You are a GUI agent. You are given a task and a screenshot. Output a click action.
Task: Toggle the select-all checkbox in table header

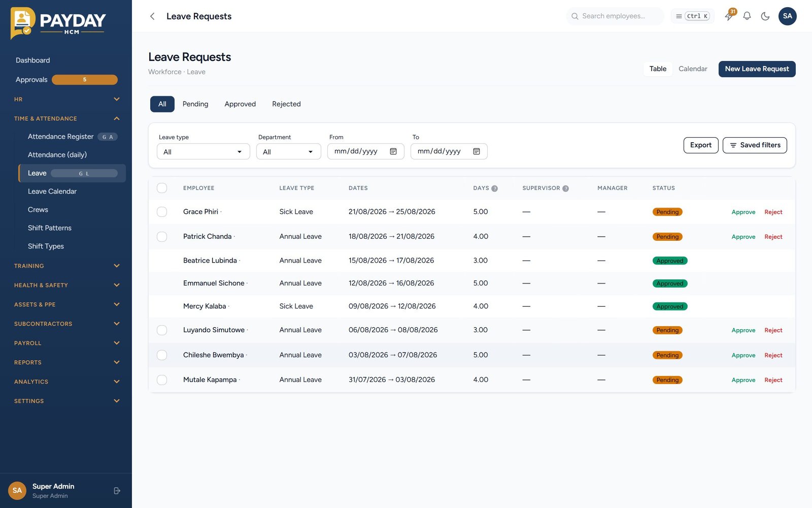tap(162, 188)
